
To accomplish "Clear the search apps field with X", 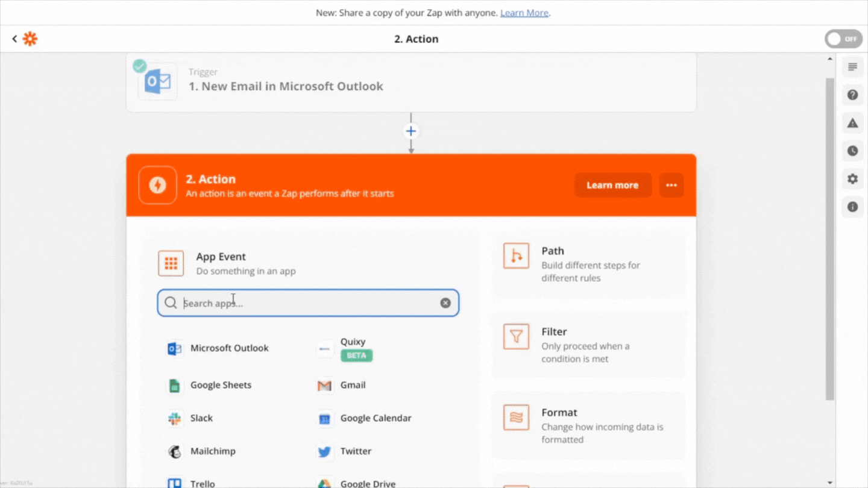I will (445, 303).
